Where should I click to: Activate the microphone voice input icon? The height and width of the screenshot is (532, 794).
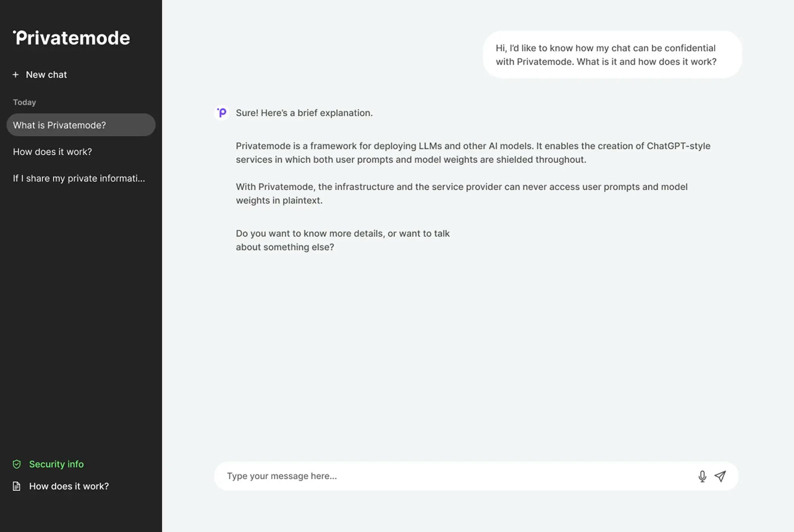pyautogui.click(x=702, y=476)
